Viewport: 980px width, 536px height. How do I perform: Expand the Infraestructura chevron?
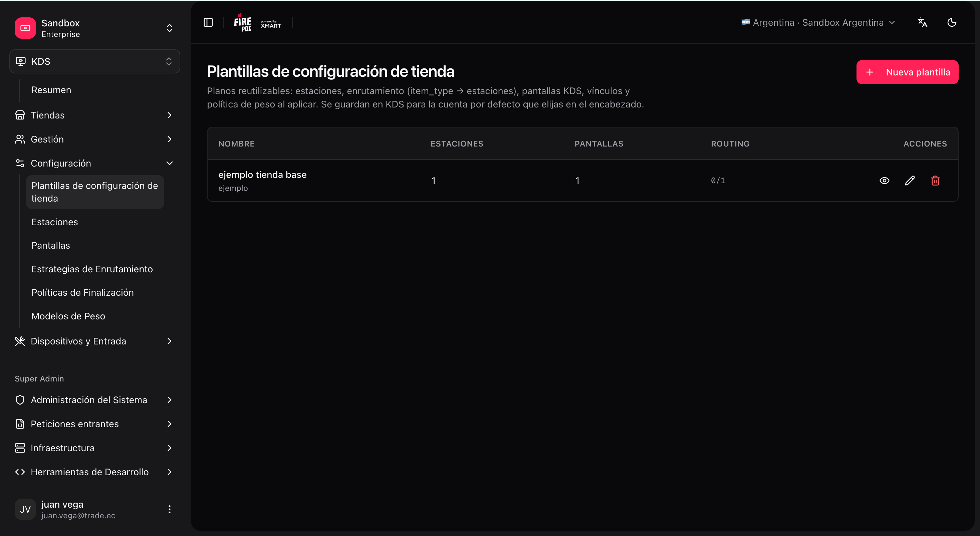tap(169, 448)
